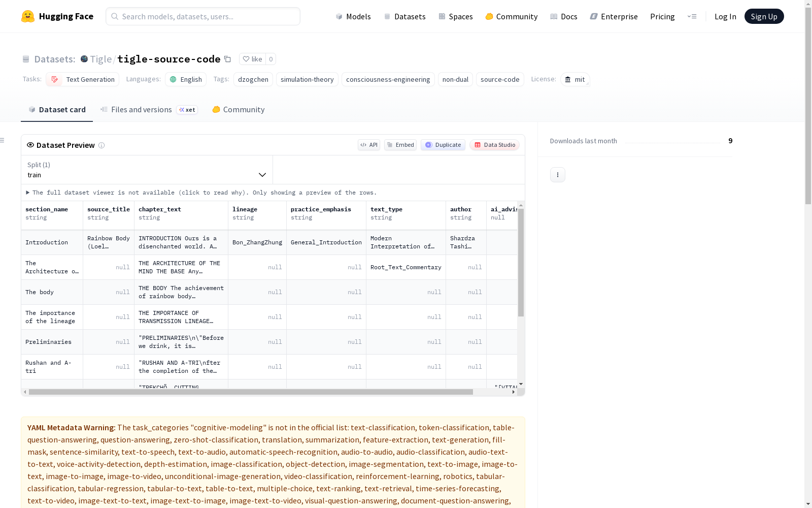Image resolution: width=812 pixels, height=508 pixels.
Task: Open the more navigation menu icon
Action: (x=692, y=16)
